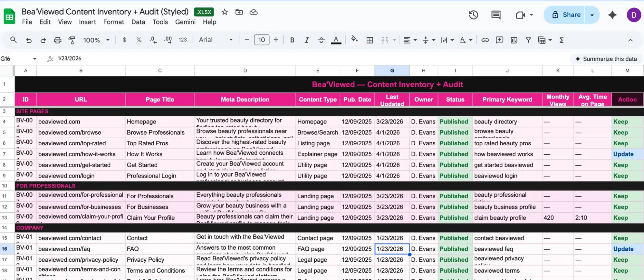
Task: Open the Share options dropdown arrow
Action: click(x=592, y=15)
